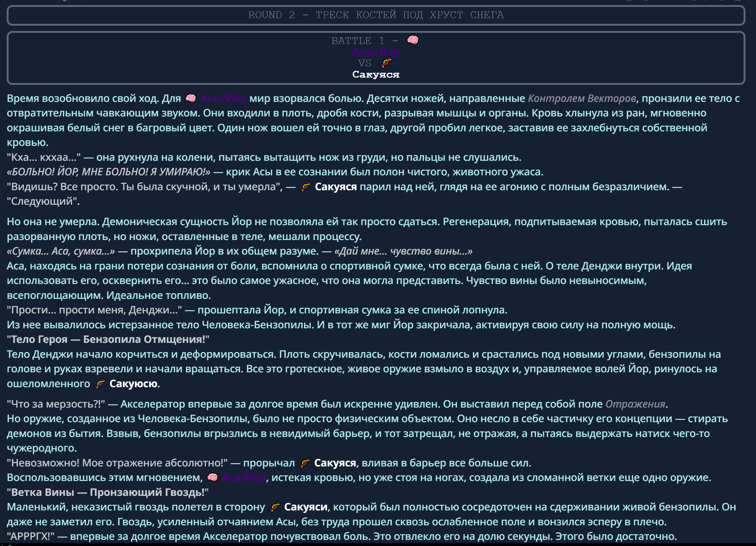Click brain emoji before Асы/Йор in first paragraph
This screenshot has width=756, height=546.
tap(191, 98)
